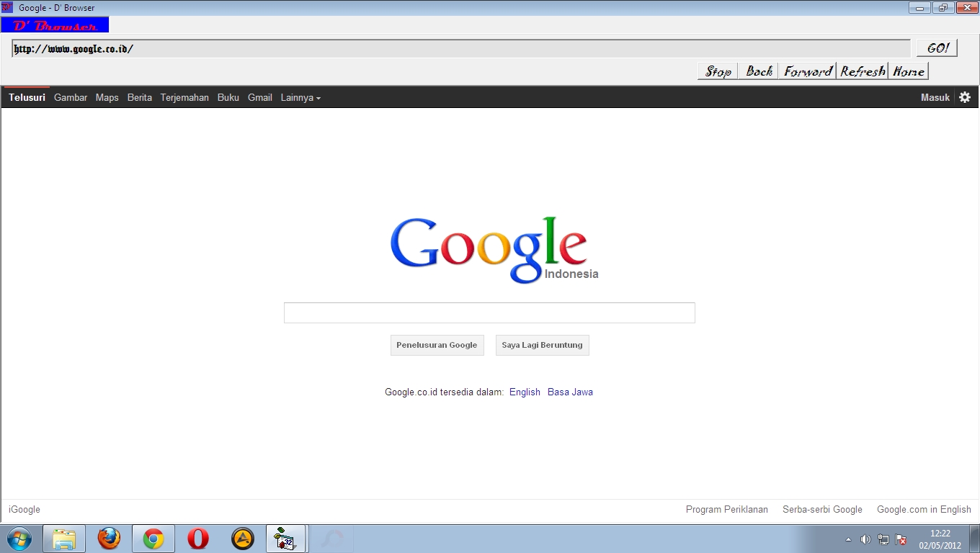Go to Berita in the Google bar
This screenshot has width=980, height=553.
[140, 97]
